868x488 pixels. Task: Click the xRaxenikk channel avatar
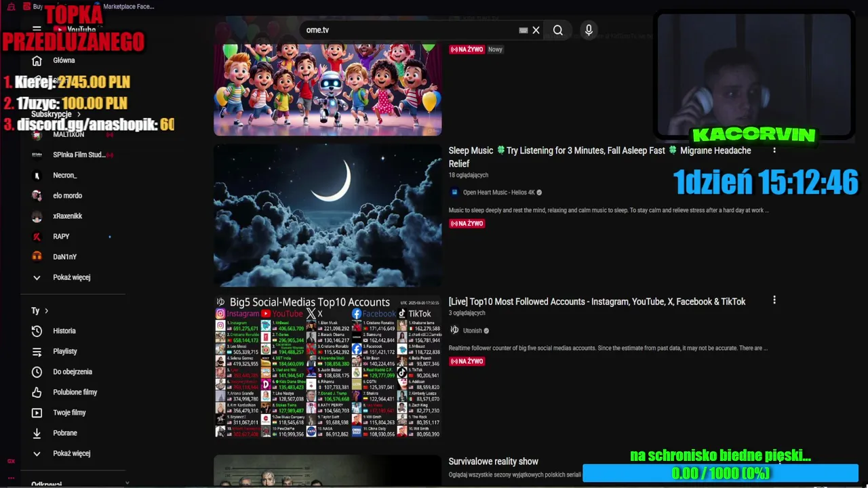point(37,216)
